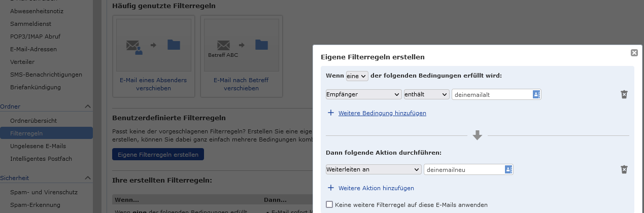This screenshot has width=644, height=213.
Task: Open Ungelesene E-Mails in the sidebar
Action: [38, 146]
